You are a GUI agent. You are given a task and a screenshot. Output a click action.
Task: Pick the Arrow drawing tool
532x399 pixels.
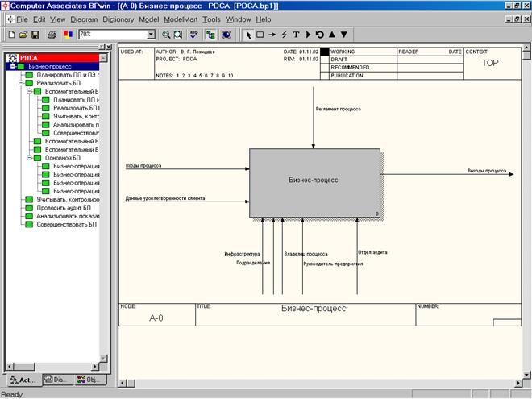click(x=272, y=35)
